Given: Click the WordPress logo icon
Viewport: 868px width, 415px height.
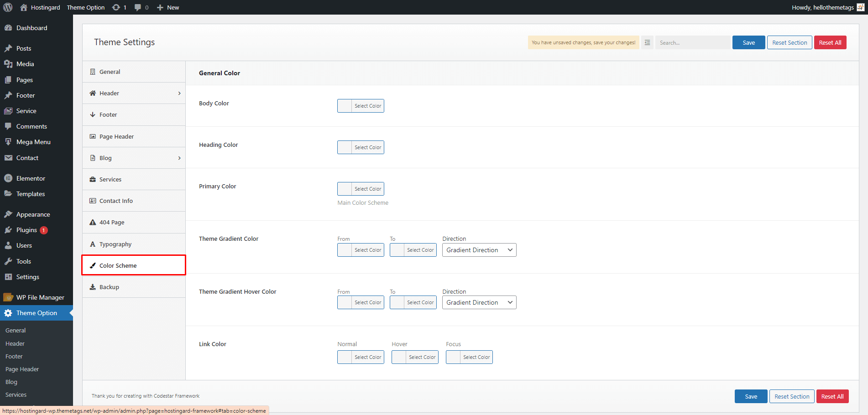Looking at the screenshot, I should [x=8, y=7].
